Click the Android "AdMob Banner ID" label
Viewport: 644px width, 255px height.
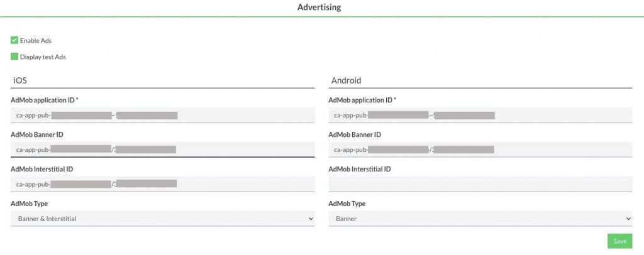(x=355, y=134)
